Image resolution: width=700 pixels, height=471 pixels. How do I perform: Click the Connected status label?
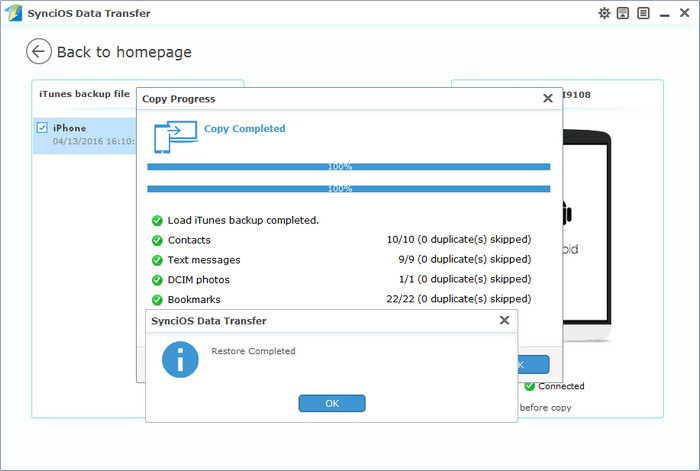click(561, 386)
